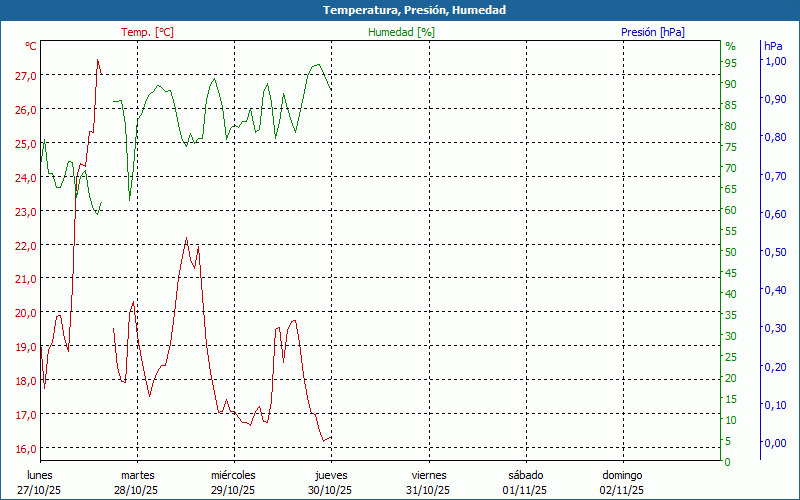Click the 1,00 pressure axis tick

point(775,60)
